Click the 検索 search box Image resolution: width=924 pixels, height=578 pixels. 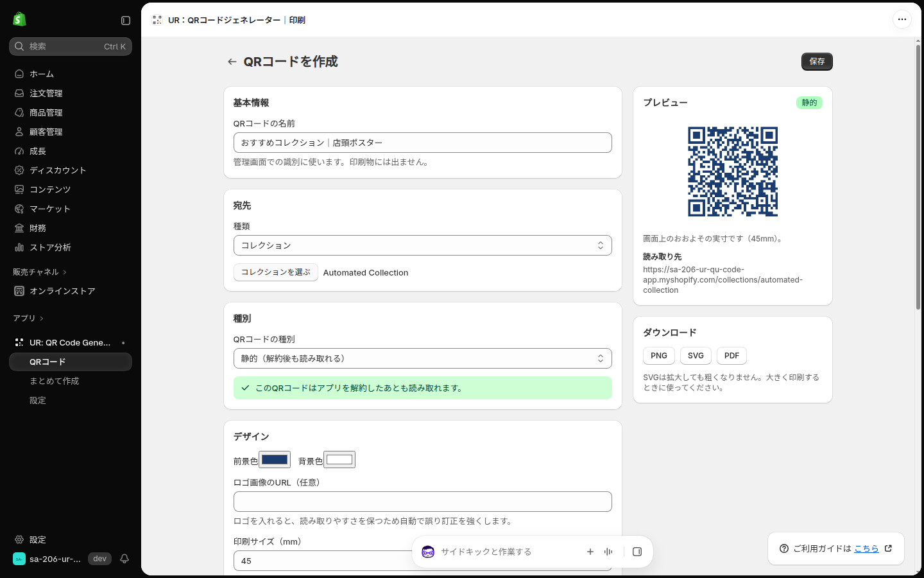pos(71,46)
